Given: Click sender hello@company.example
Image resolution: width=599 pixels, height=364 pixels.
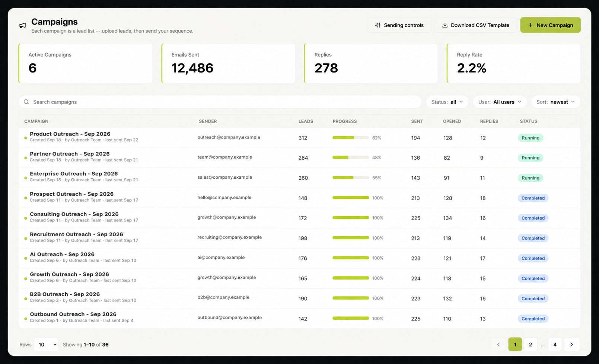Looking at the screenshot, I should (224, 198).
